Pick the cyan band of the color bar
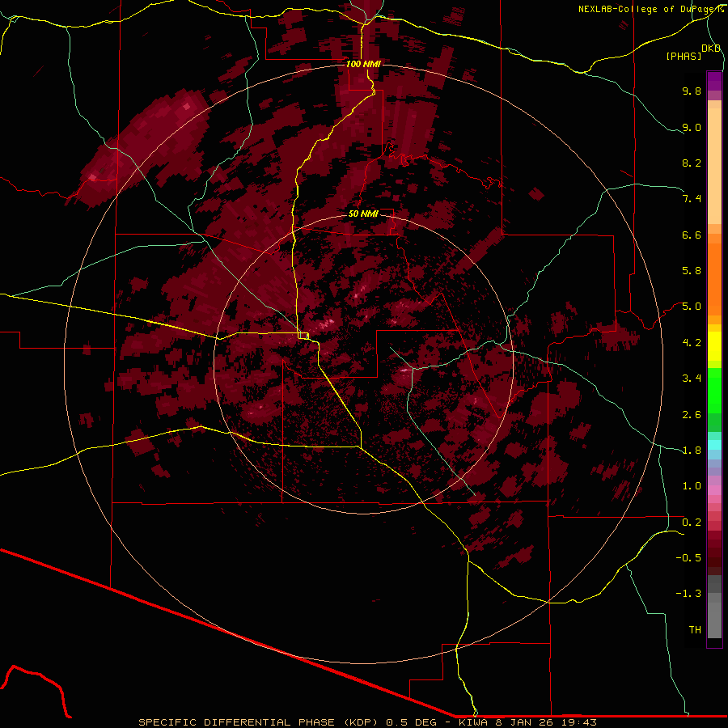 pos(714,445)
